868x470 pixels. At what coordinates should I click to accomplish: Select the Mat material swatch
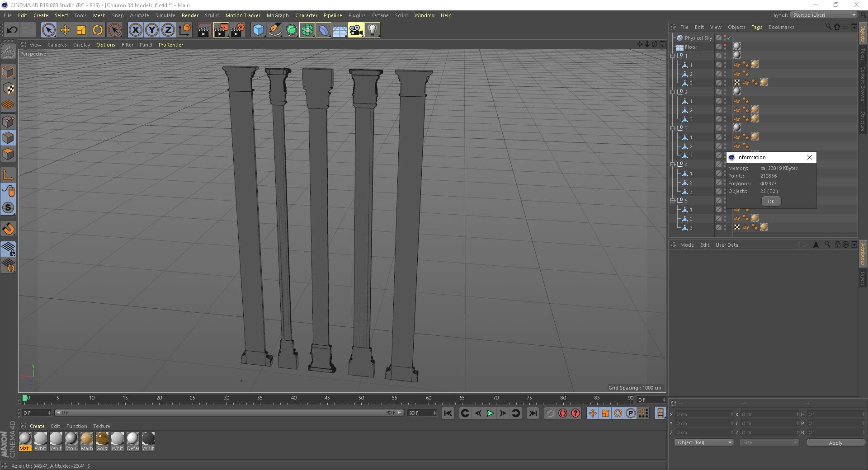click(25, 441)
